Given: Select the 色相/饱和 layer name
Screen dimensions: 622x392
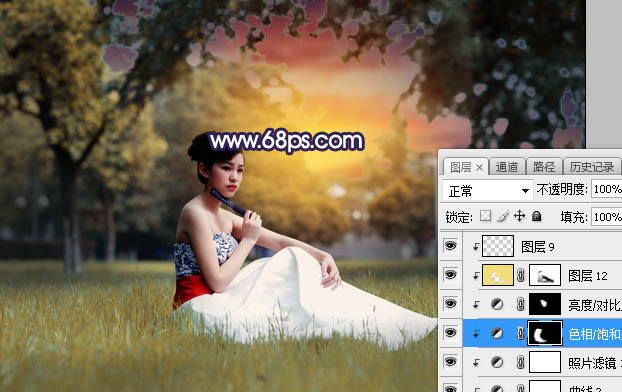Looking at the screenshot, I should (595, 334).
